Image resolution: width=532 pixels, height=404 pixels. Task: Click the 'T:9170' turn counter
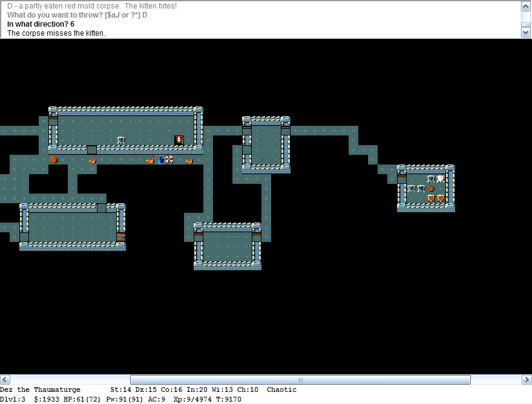pos(229,399)
